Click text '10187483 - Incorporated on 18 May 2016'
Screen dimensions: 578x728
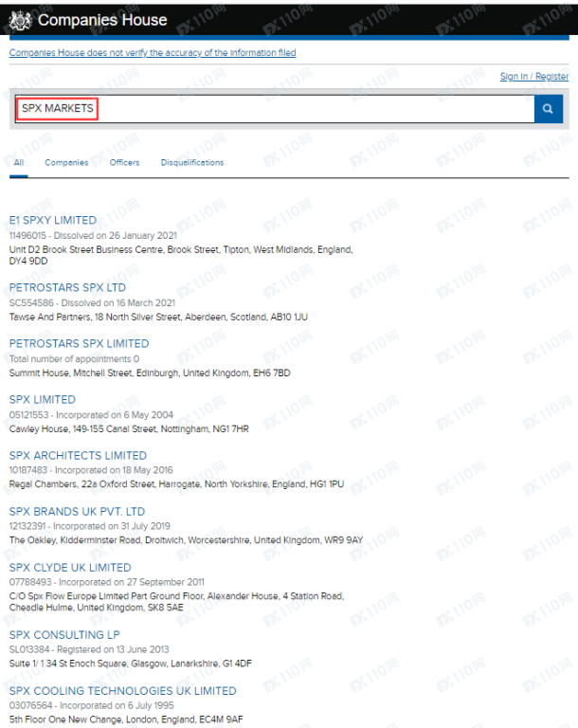point(91,470)
